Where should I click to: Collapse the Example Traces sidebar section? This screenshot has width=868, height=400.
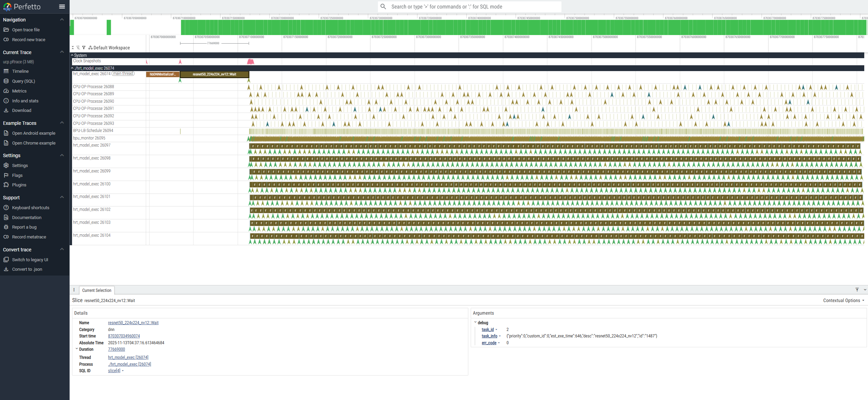coord(62,123)
